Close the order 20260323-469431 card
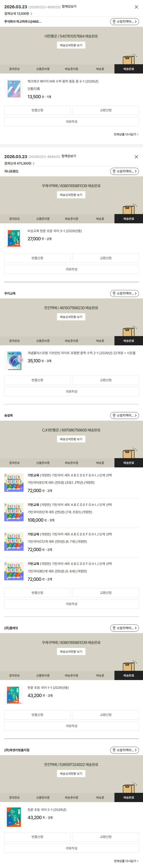Screen dimensions: 143x868 point(136,157)
